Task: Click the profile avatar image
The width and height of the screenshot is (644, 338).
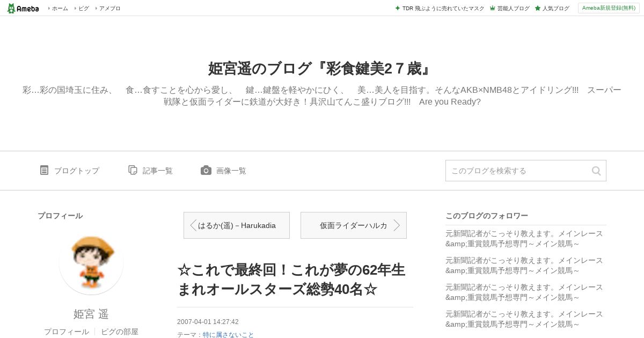Action: [91, 262]
